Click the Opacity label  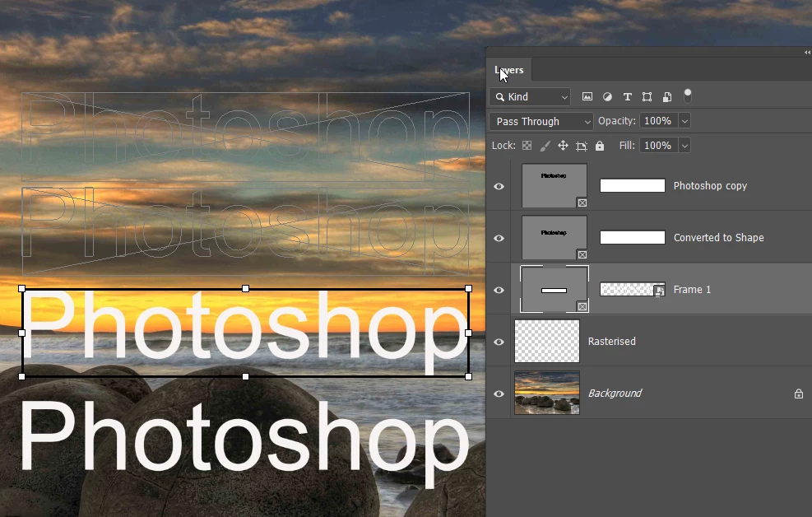click(617, 121)
